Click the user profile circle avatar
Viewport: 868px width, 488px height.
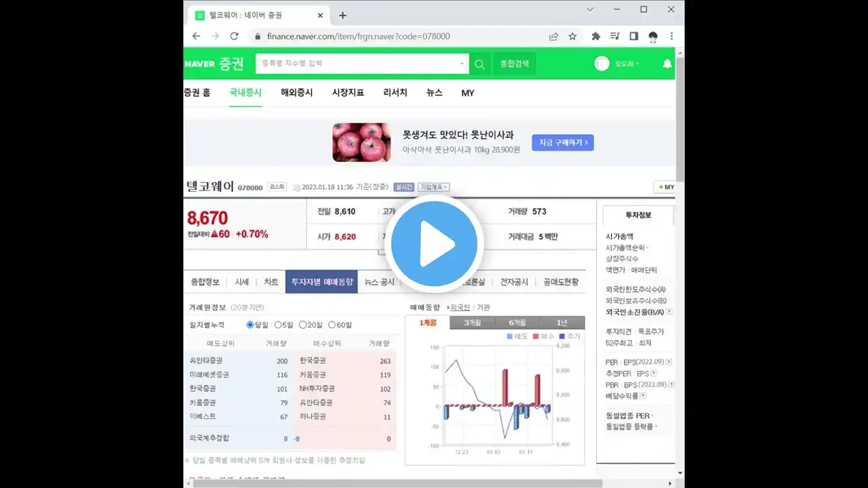[602, 64]
